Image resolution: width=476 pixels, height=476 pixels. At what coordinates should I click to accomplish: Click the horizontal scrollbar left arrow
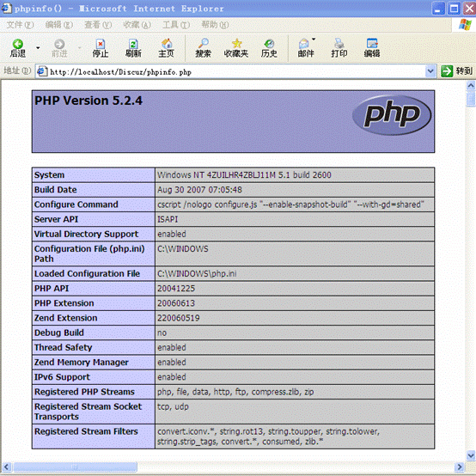tap(7, 467)
